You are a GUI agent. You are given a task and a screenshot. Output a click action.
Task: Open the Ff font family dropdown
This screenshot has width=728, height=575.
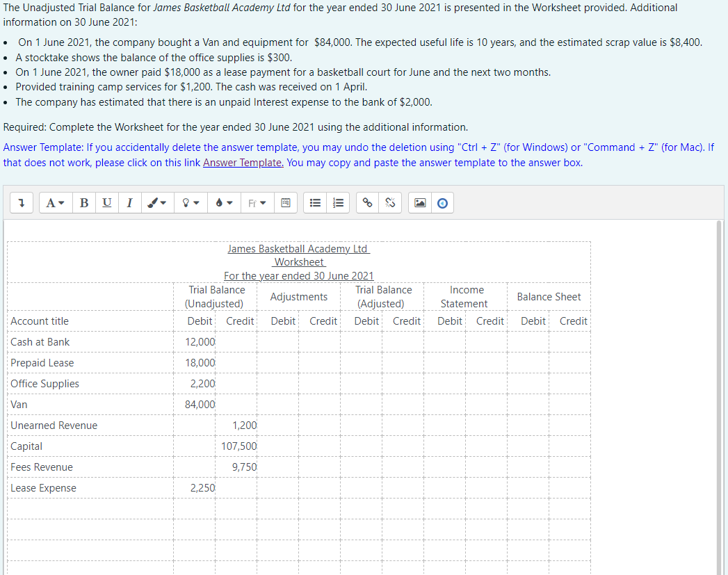pyautogui.click(x=257, y=203)
